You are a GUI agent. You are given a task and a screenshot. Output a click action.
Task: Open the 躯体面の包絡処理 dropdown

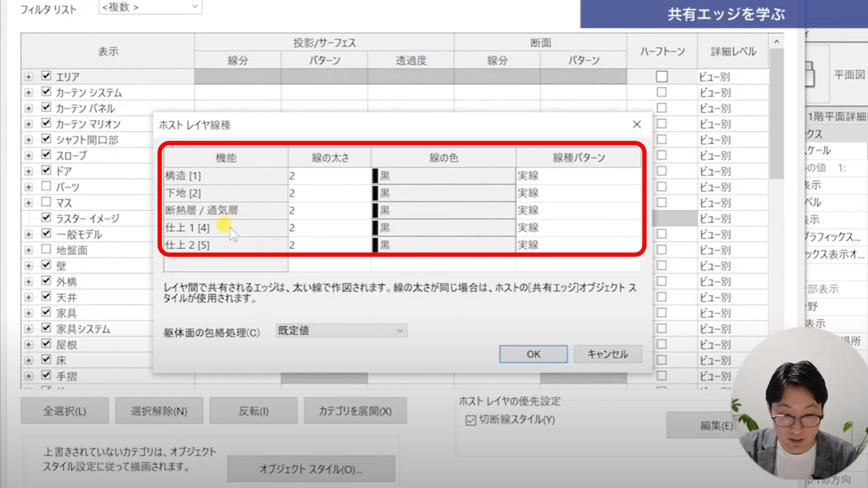coord(341,331)
